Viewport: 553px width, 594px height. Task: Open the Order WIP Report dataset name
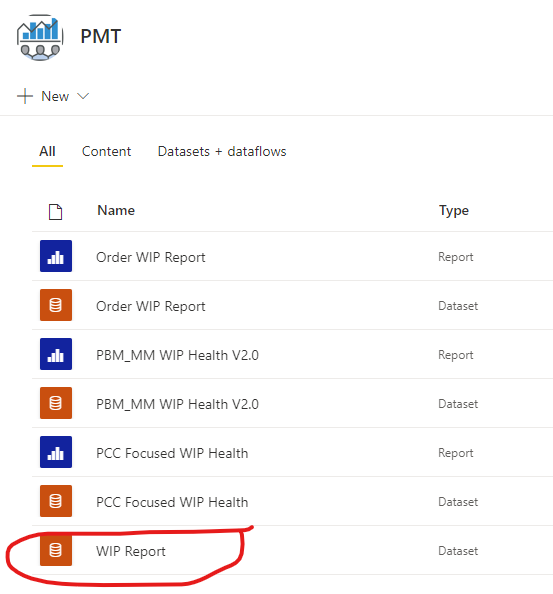[x=151, y=306]
